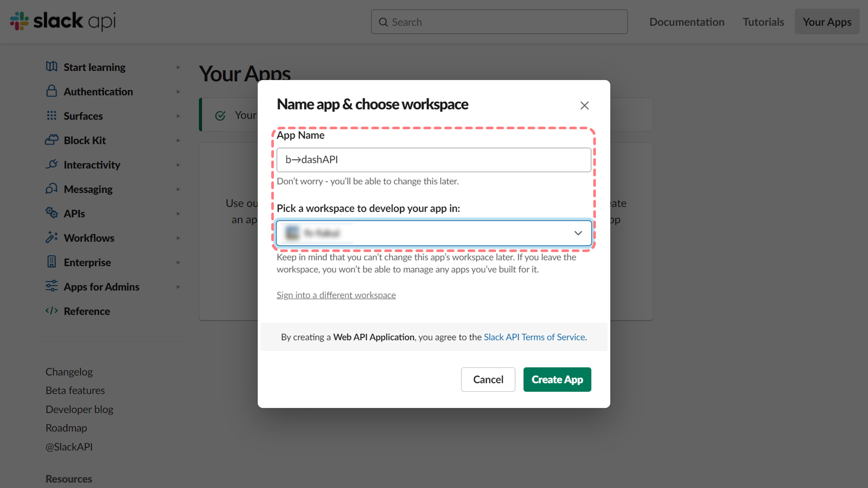This screenshot has height=488, width=868.
Task: Click the green check icon on the Your Apps banner
Action: tap(220, 115)
